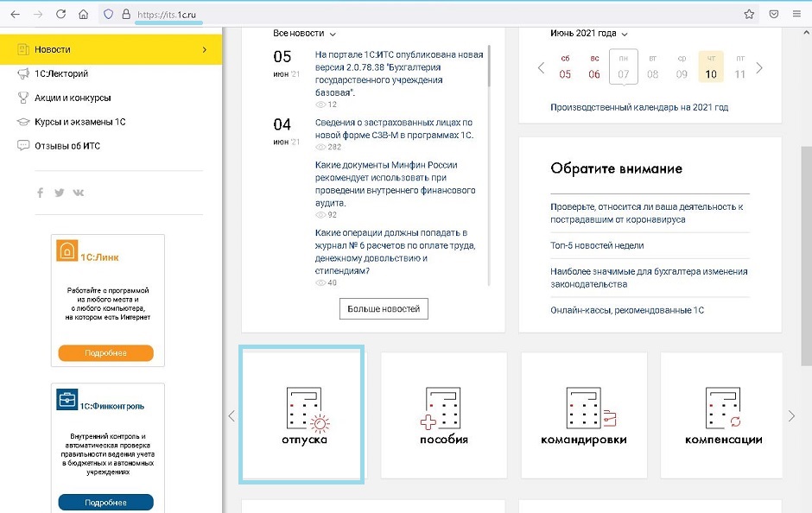The width and height of the screenshot is (812, 513).
Task: Click the news list scrollbar
Action: (489, 67)
